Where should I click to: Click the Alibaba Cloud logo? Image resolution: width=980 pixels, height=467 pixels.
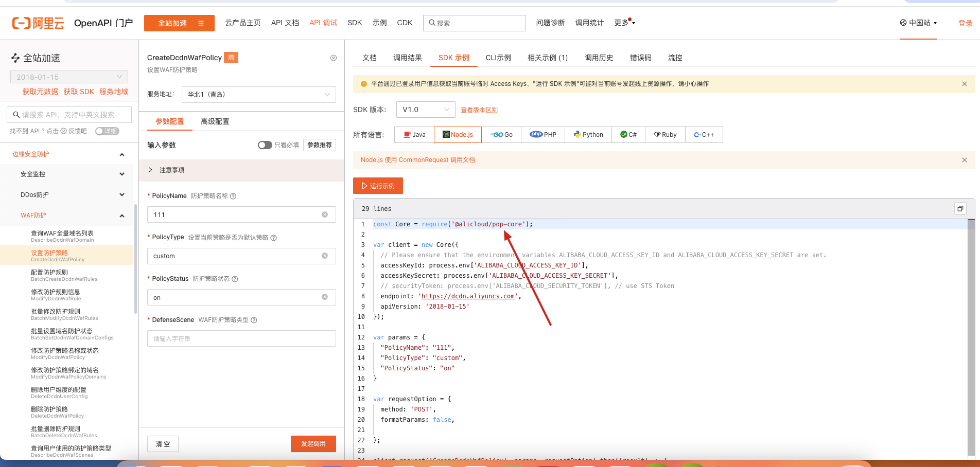point(38,23)
